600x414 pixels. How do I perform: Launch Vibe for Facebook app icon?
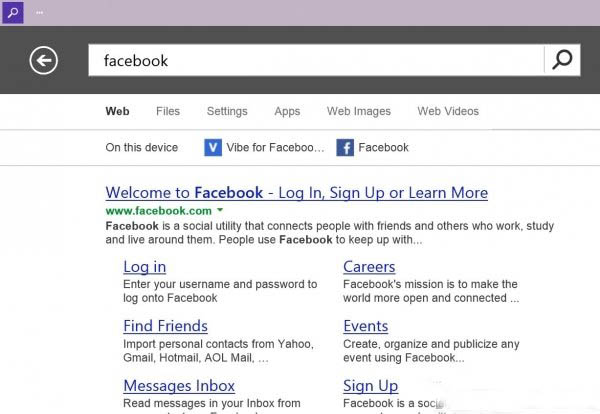click(213, 148)
